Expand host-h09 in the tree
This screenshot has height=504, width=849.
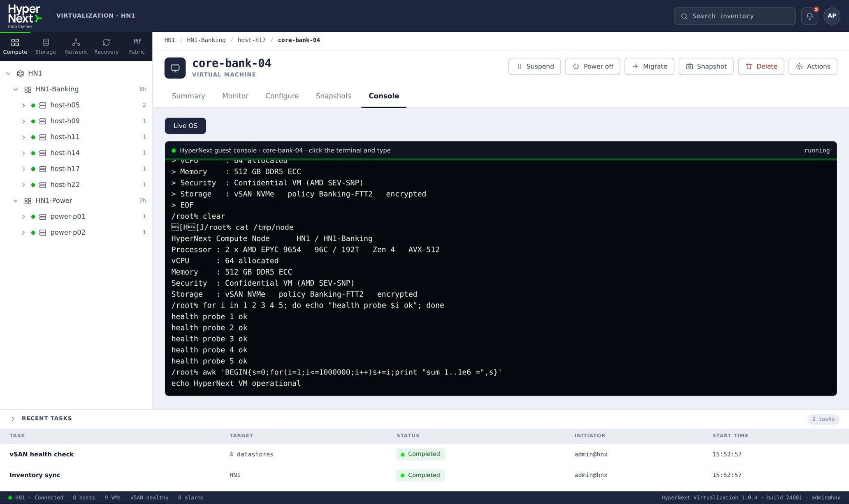(x=23, y=121)
